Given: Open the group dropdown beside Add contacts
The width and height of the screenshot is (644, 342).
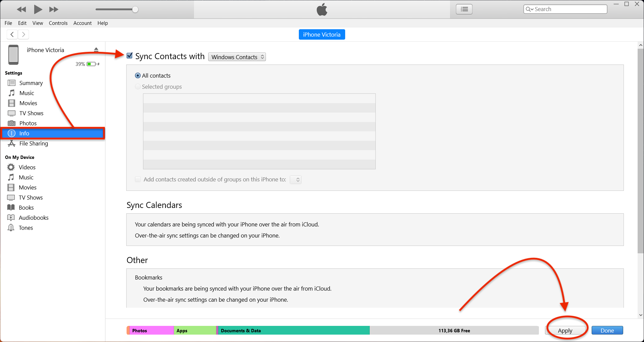Looking at the screenshot, I should [x=295, y=180].
